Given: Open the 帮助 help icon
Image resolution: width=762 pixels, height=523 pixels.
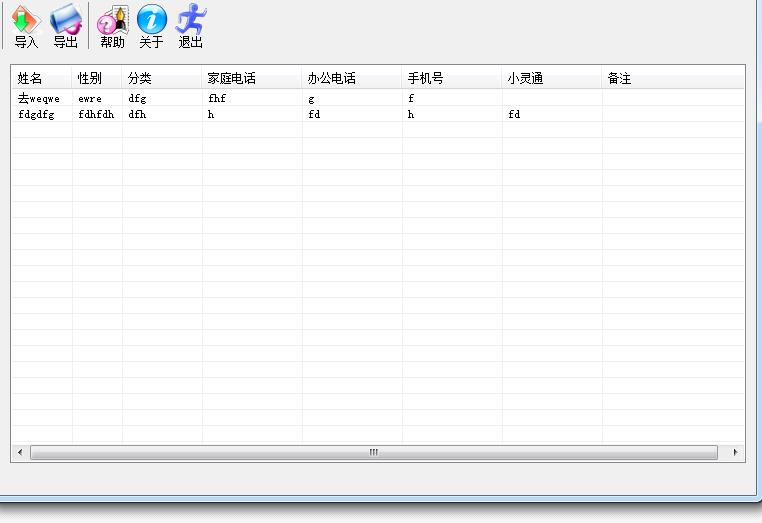Looking at the screenshot, I should tap(113, 26).
